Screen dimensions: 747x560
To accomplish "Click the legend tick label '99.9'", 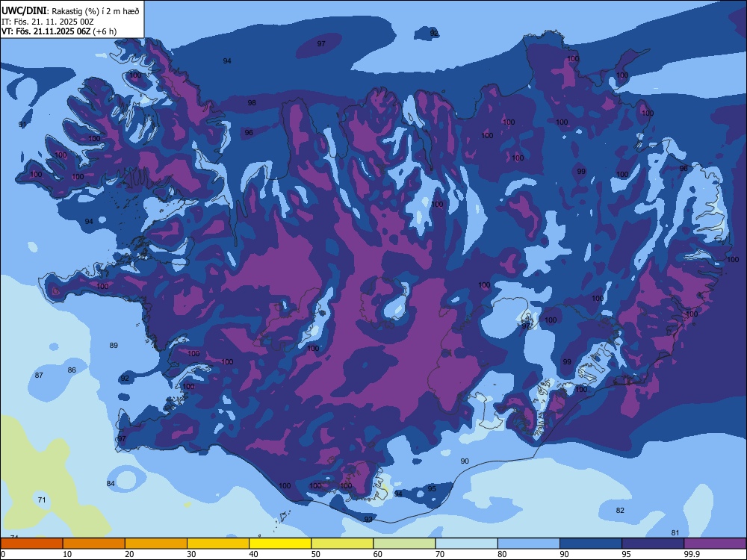I will [x=691, y=554].
